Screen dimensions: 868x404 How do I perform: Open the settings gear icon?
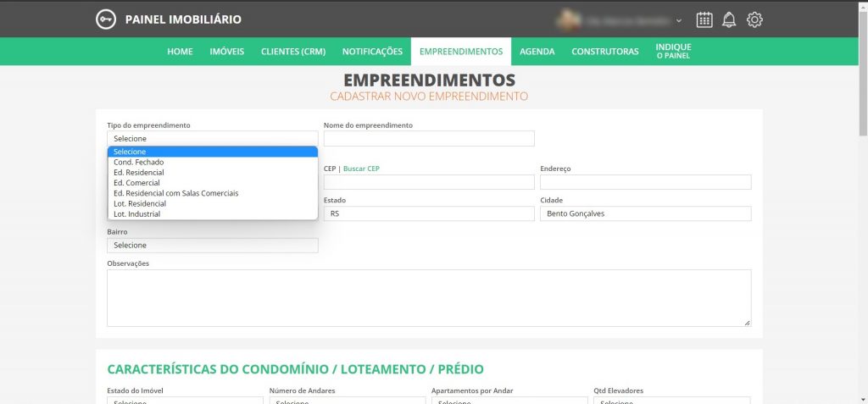pyautogui.click(x=754, y=19)
